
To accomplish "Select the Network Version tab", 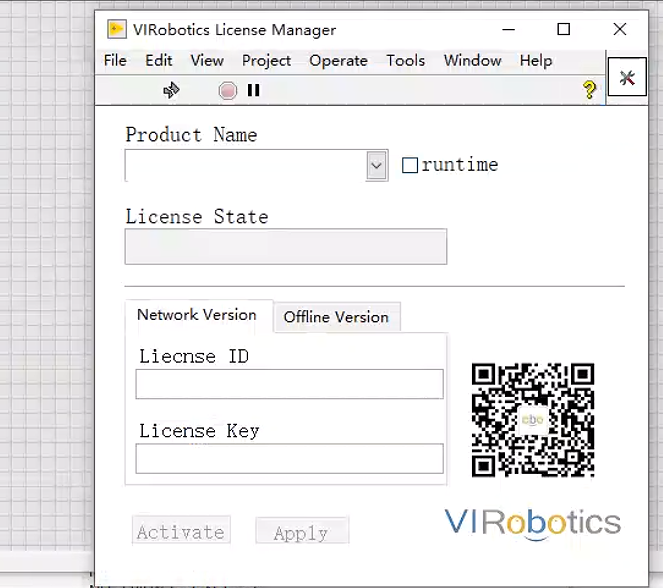I will (197, 315).
